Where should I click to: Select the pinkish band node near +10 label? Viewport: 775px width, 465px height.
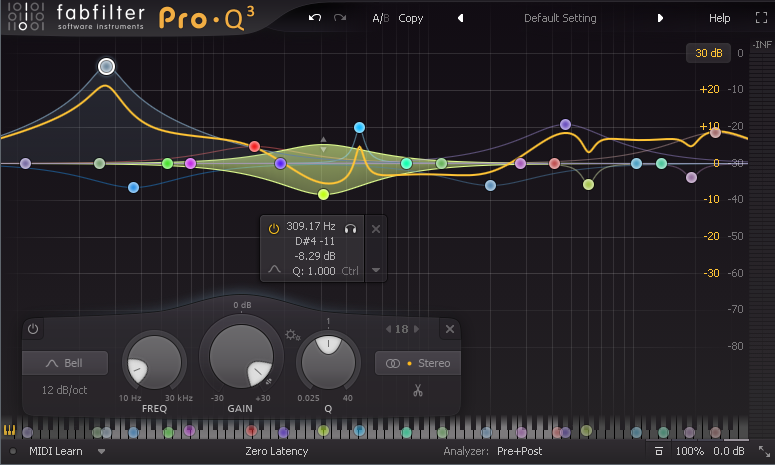(715, 132)
